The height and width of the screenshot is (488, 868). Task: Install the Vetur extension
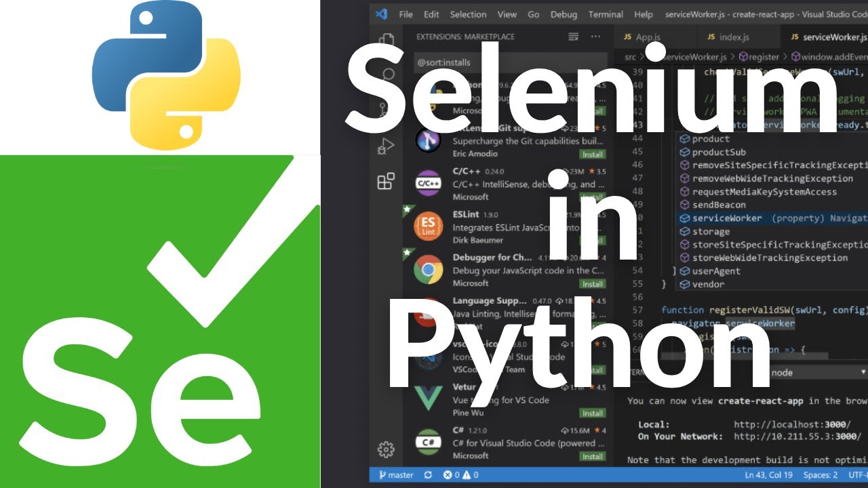(592, 413)
